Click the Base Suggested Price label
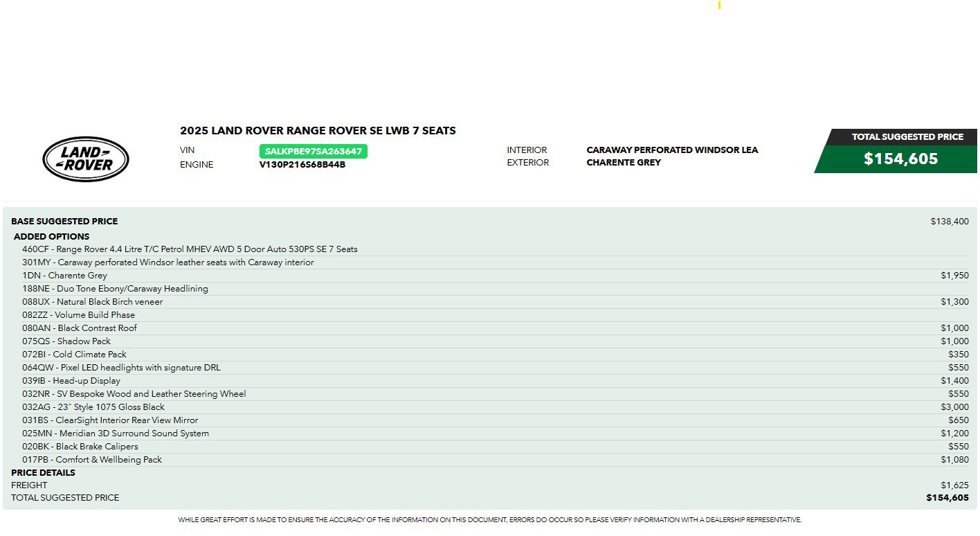 click(x=64, y=222)
